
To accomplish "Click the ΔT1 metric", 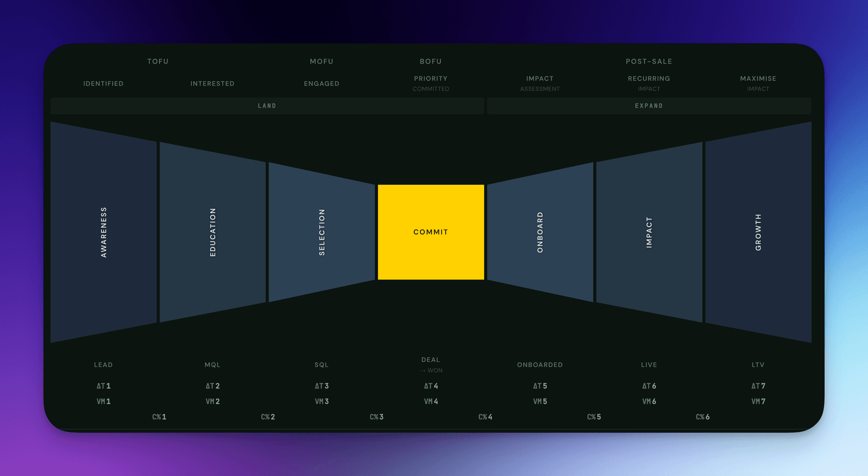I will (104, 386).
